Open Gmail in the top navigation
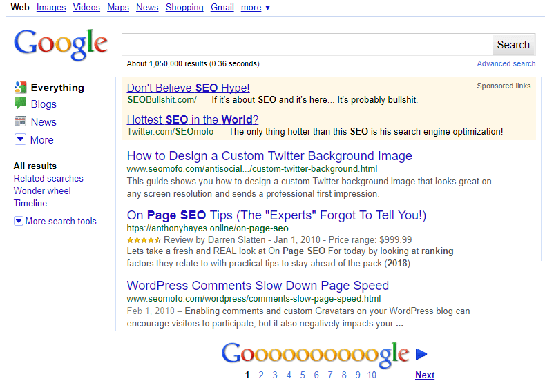The image size is (545, 392). [222, 8]
